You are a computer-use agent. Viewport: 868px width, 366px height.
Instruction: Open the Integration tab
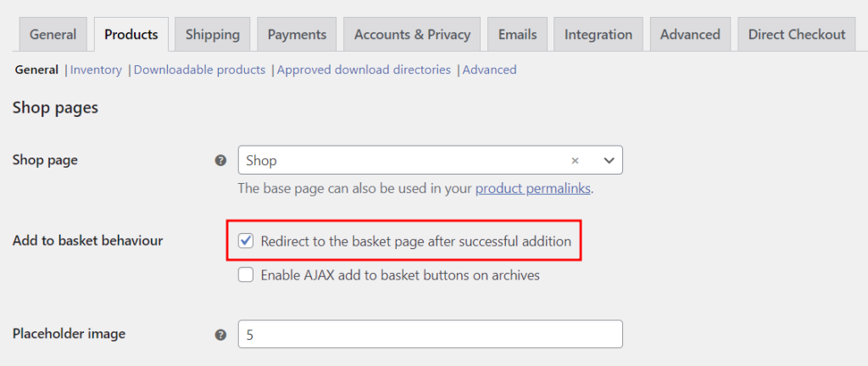(598, 35)
